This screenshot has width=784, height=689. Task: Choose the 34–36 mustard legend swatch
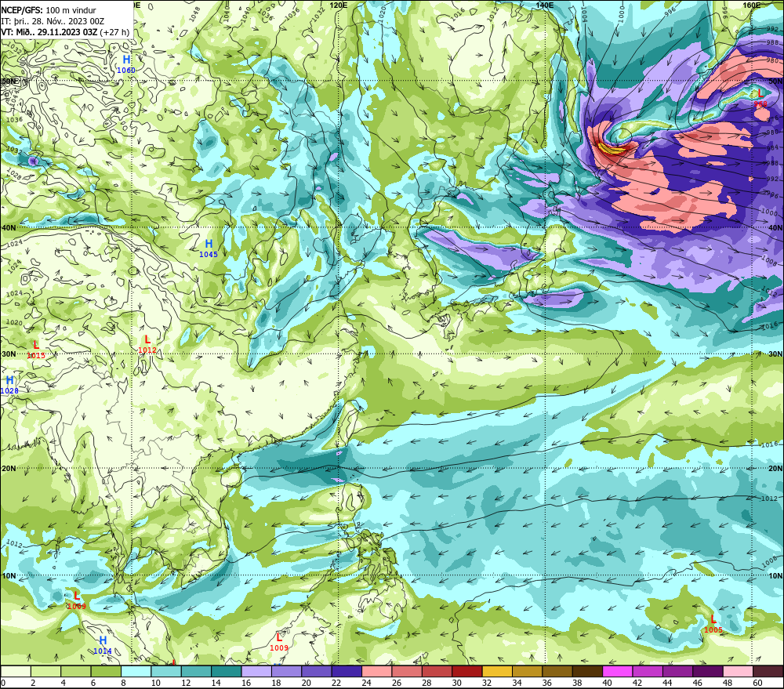(x=527, y=671)
